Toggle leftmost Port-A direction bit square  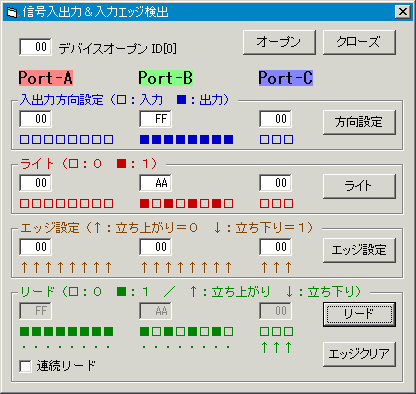(x=24, y=139)
